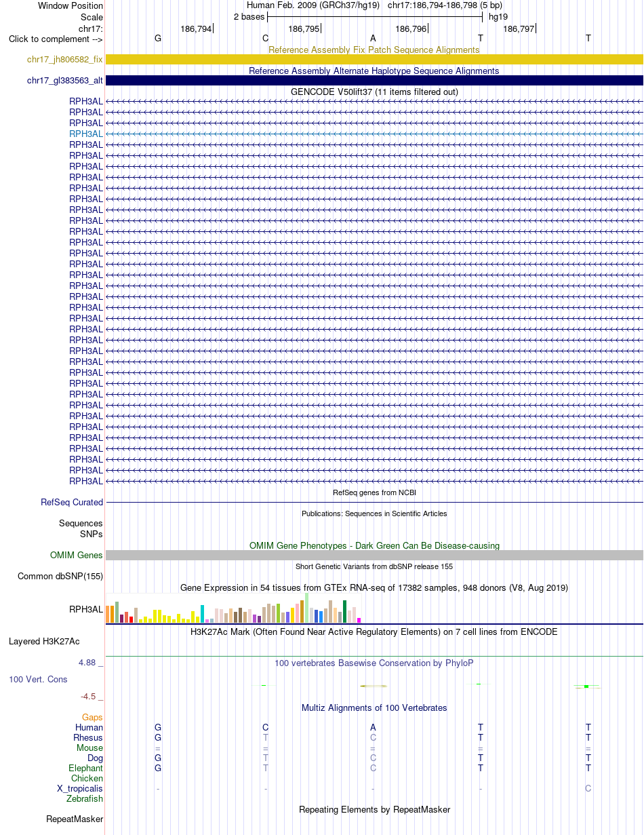Click the dark green GTEx expression bar
This screenshot has height=835, width=644.
click(345, 611)
